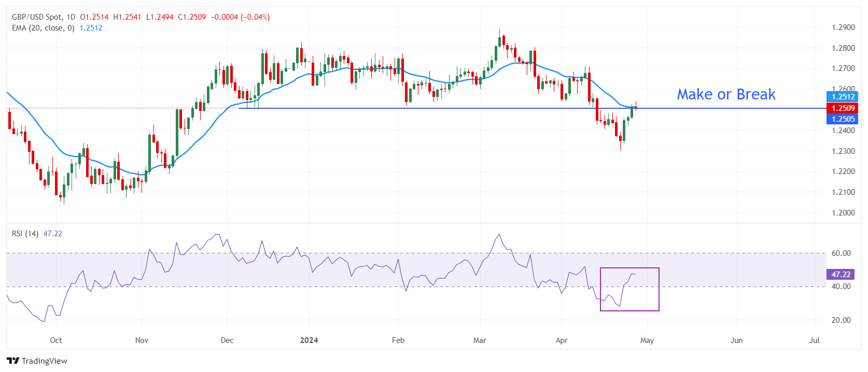Click the 1.2300 level on price axis
Screen dimensions: 868x372
tap(843, 151)
